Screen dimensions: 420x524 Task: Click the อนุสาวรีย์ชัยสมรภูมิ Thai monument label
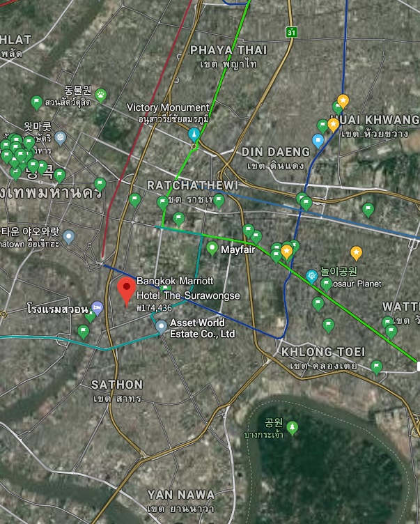pos(173,119)
